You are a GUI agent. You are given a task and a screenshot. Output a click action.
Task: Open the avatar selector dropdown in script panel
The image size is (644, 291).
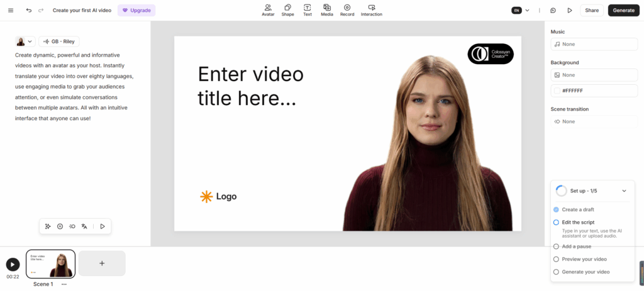click(x=25, y=41)
